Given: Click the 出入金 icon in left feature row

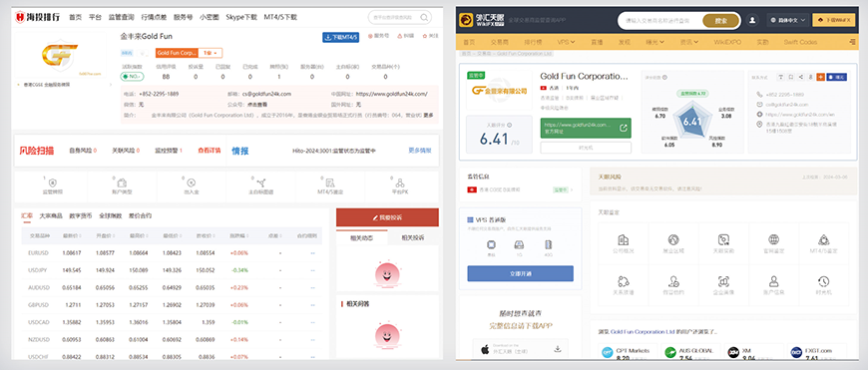Looking at the screenshot, I should point(191,185).
